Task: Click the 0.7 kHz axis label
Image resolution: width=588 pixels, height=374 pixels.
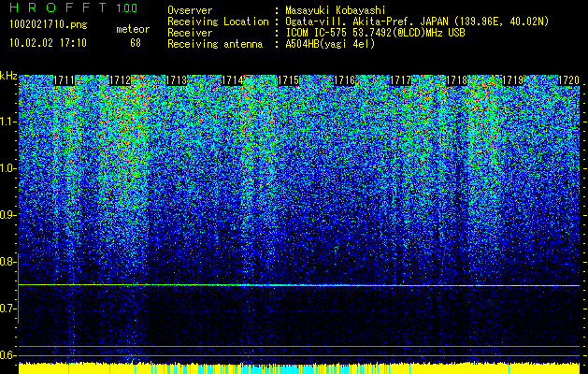Action: (x=7, y=309)
